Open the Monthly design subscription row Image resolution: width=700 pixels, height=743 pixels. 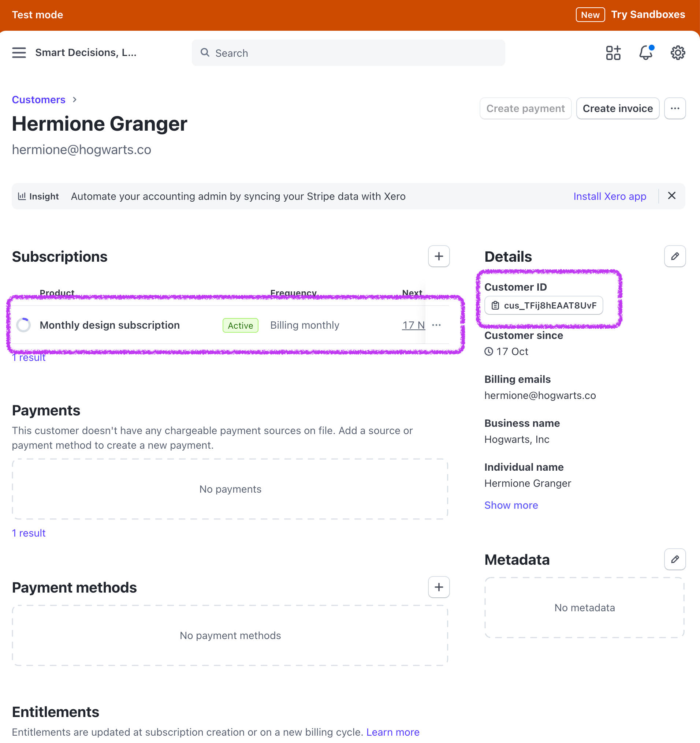(109, 325)
